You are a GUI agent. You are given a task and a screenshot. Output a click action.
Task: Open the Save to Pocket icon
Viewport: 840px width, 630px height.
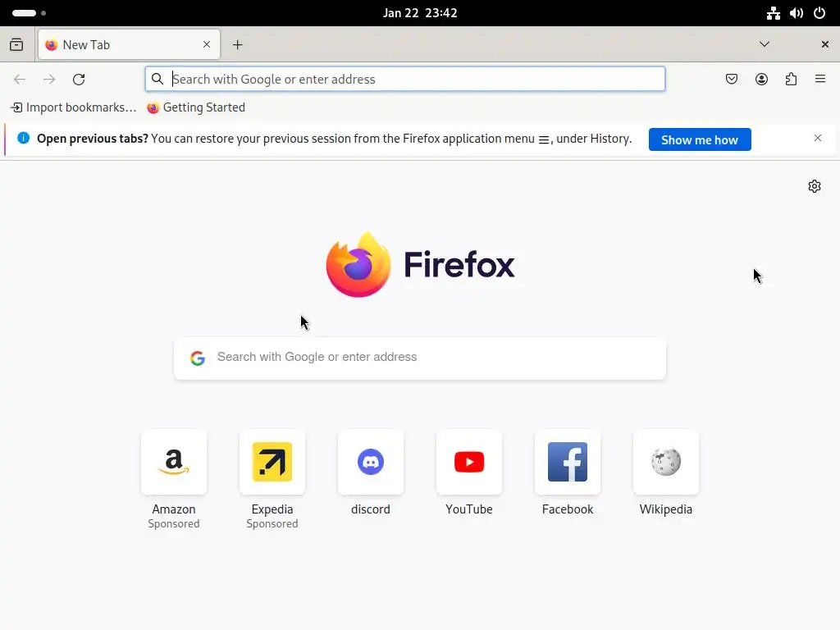pyautogui.click(x=732, y=80)
